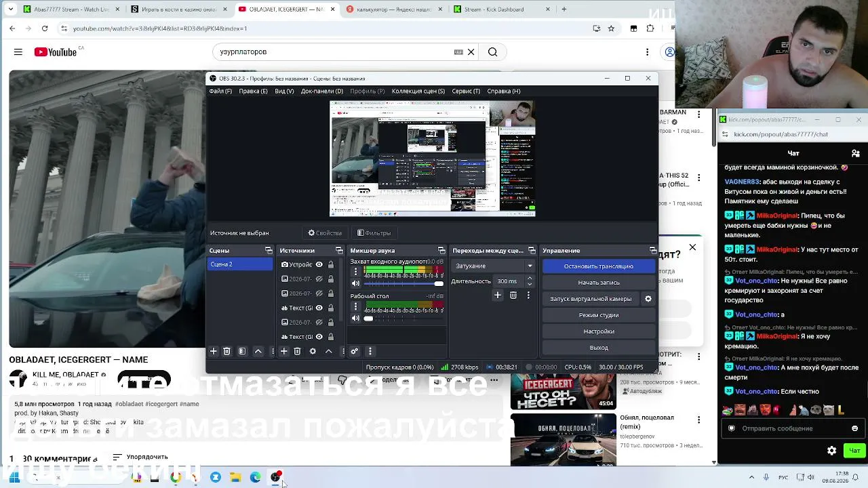868x488 pixels.
Task: Add a new scene transition
Action: pos(498,296)
